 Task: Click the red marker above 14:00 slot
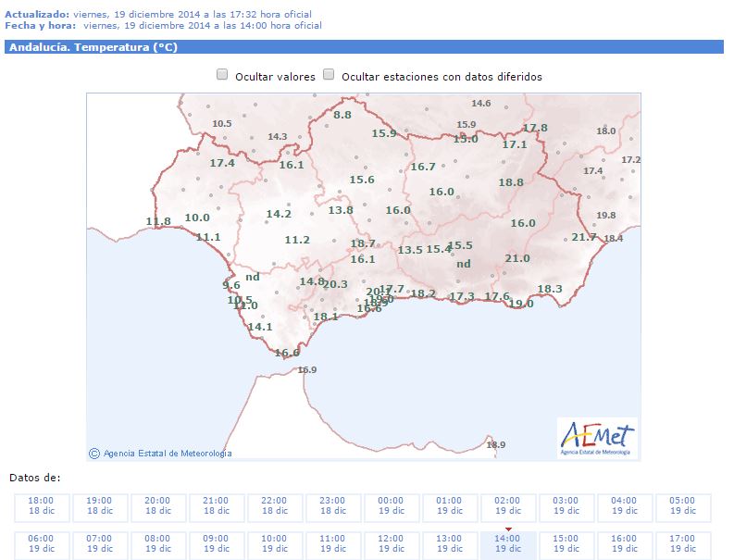507,529
